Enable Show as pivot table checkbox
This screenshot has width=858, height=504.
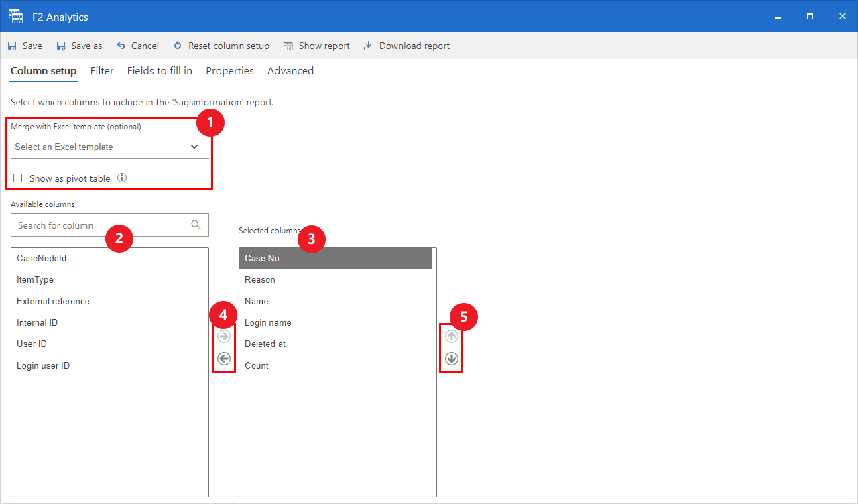click(18, 178)
